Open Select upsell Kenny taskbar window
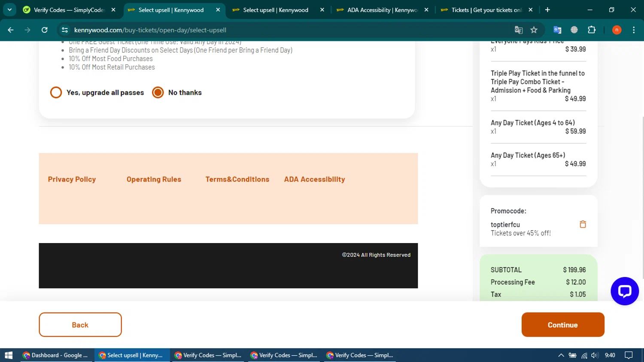Viewport: 644px width, 362px height. [131, 355]
